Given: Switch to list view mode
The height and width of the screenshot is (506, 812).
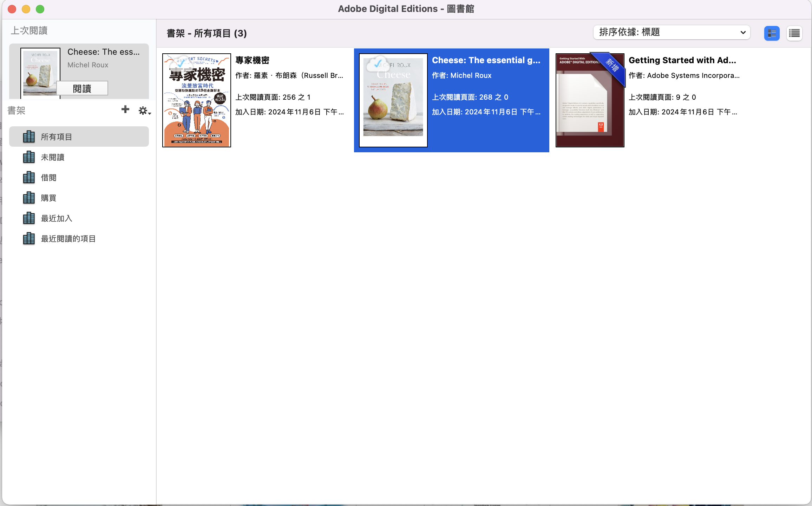Looking at the screenshot, I should (794, 33).
